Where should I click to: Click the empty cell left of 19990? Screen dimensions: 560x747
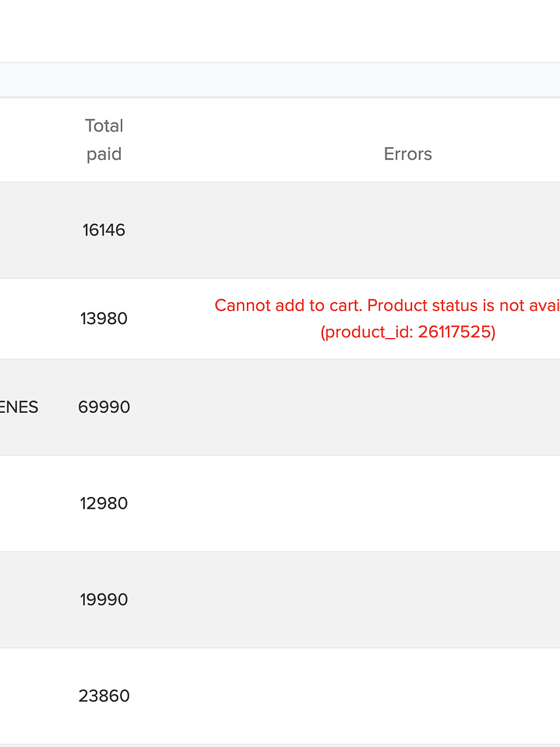point(27,600)
